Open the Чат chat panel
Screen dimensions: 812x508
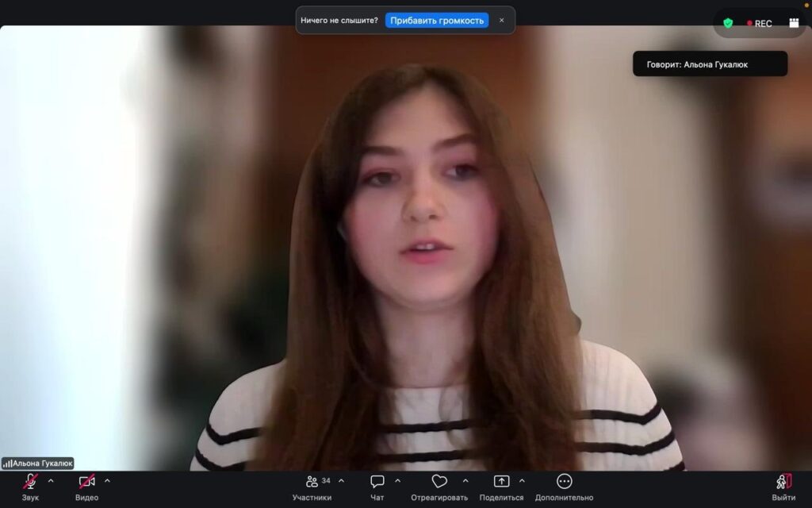[x=377, y=482]
